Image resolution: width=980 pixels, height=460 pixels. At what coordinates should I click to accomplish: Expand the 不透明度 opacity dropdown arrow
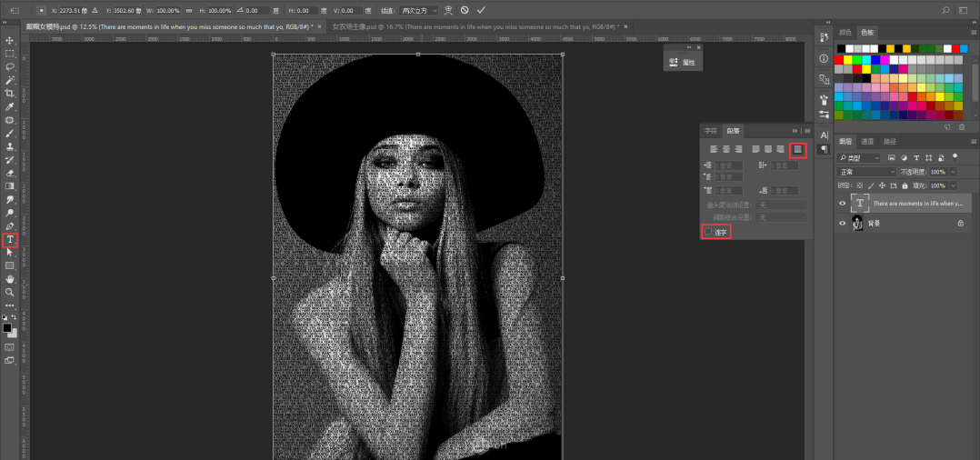tap(953, 172)
